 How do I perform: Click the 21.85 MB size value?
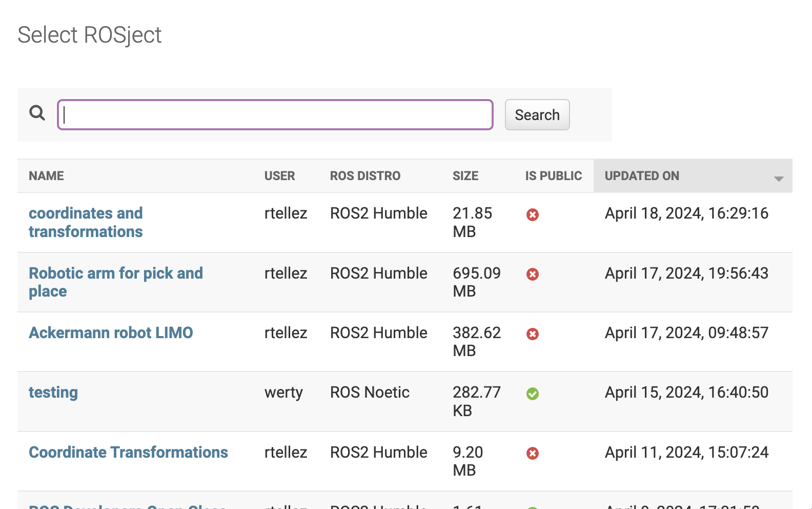[472, 222]
